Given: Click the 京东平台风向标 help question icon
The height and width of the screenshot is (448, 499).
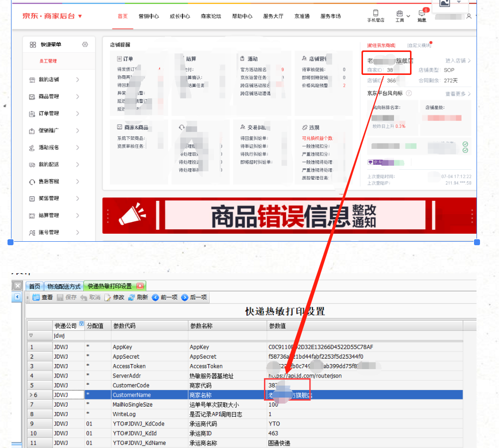Looking at the screenshot, I should [409, 93].
